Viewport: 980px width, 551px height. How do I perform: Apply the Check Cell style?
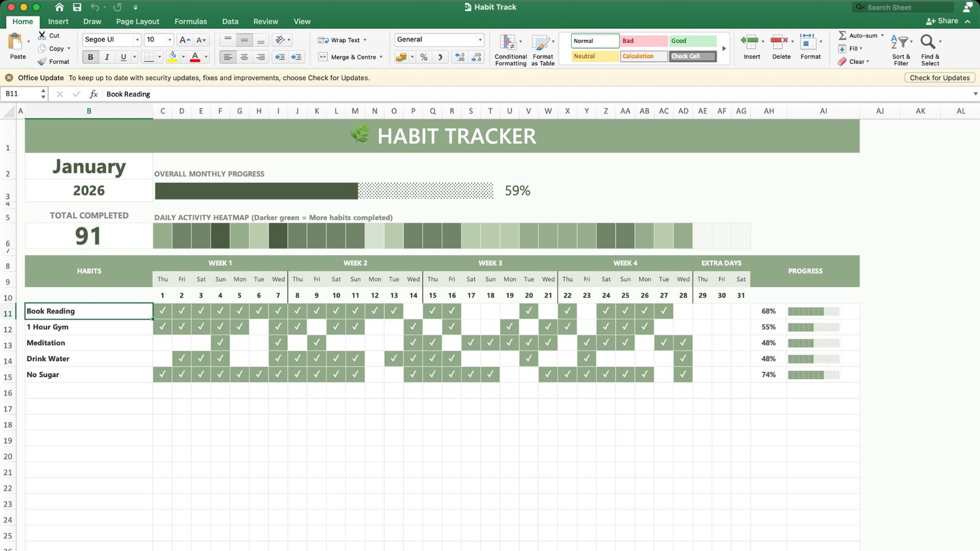tap(693, 56)
